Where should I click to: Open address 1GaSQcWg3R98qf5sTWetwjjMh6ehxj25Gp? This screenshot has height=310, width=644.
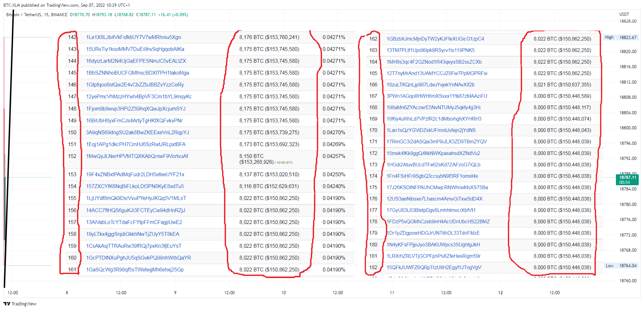135,270
